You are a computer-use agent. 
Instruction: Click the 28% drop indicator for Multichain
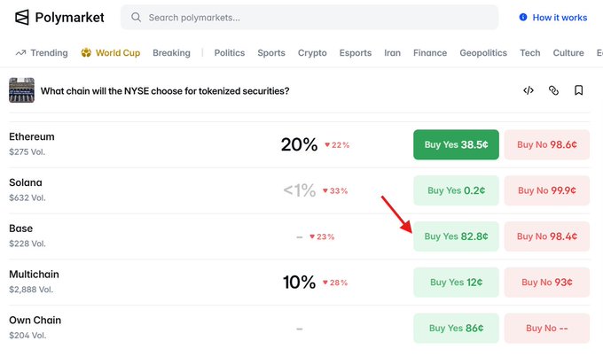pyautogui.click(x=335, y=283)
